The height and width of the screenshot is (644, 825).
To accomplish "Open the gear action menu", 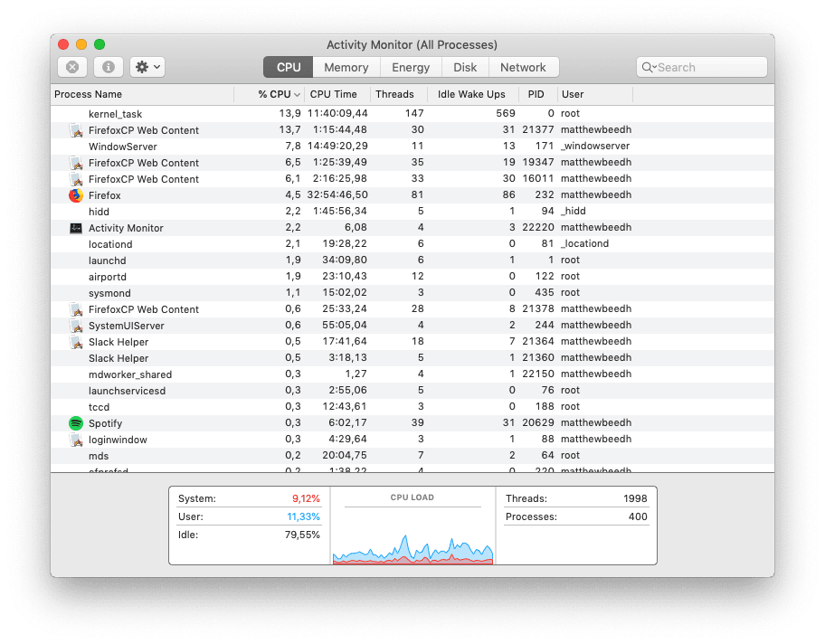I will click(x=147, y=67).
